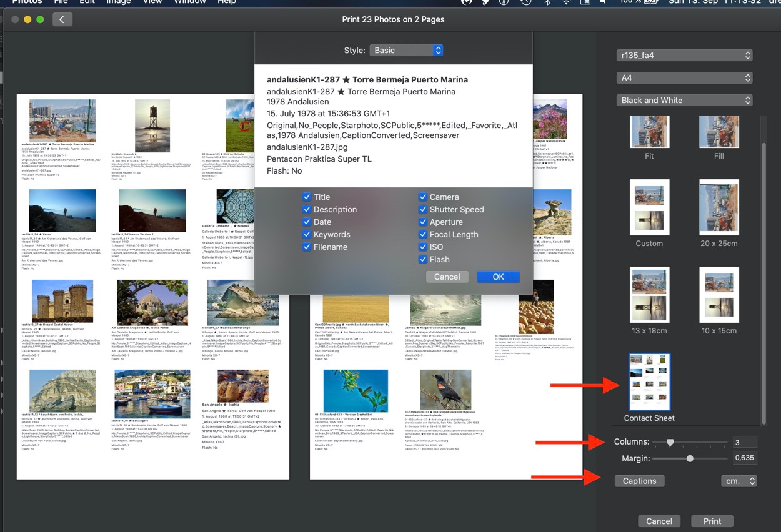Viewport: 781px width, 532px height.
Task: Change the A4 paper size dropdown
Action: pyautogui.click(x=684, y=77)
